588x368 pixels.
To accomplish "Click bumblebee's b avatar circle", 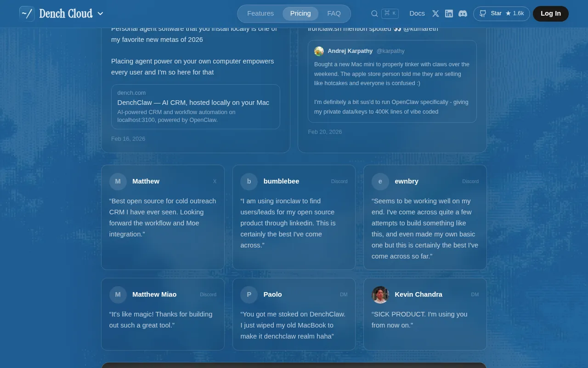I will pyautogui.click(x=249, y=181).
